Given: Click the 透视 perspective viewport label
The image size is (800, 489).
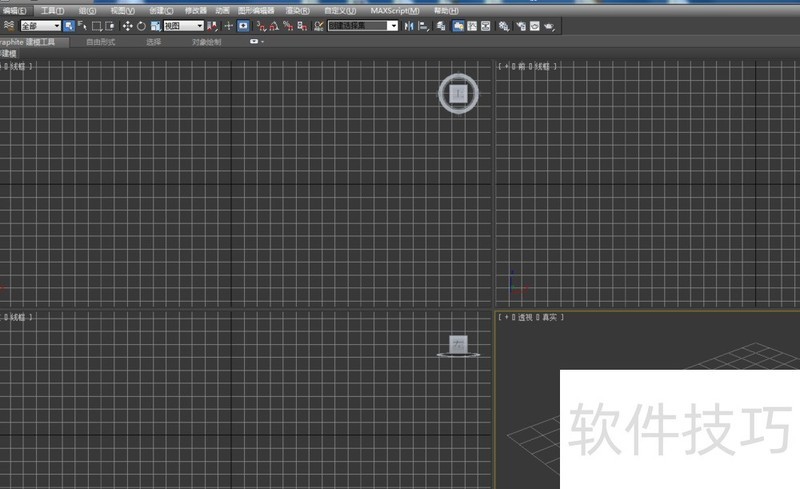Looking at the screenshot, I should [525, 317].
